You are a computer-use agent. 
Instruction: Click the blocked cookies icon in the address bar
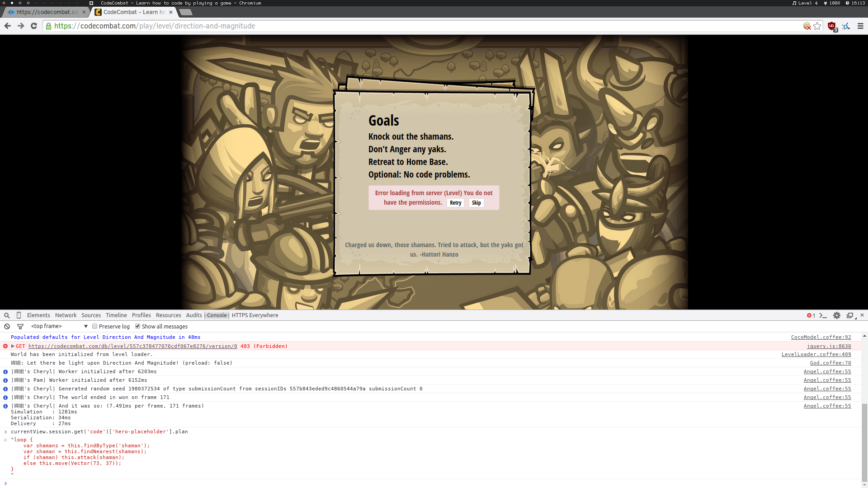click(x=807, y=26)
